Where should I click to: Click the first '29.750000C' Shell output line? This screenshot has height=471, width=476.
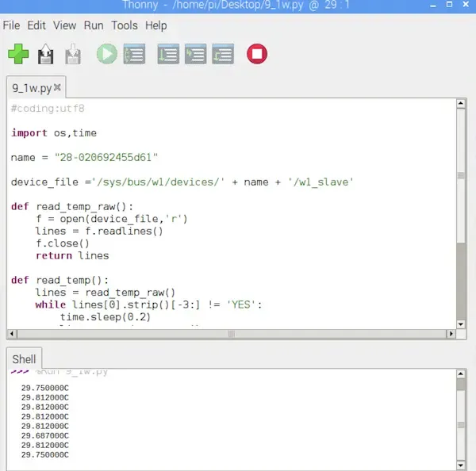tap(45, 389)
